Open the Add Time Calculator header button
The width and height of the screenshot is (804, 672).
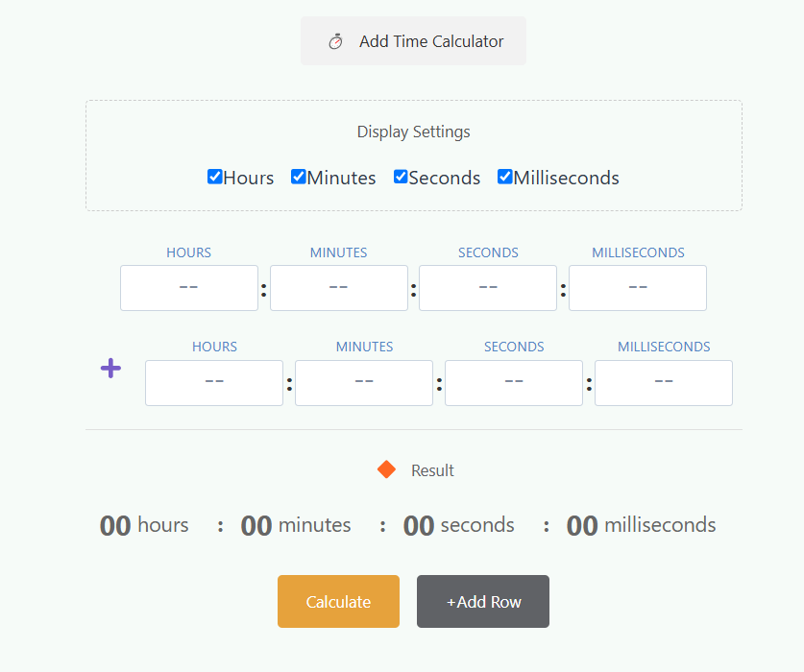(413, 41)
